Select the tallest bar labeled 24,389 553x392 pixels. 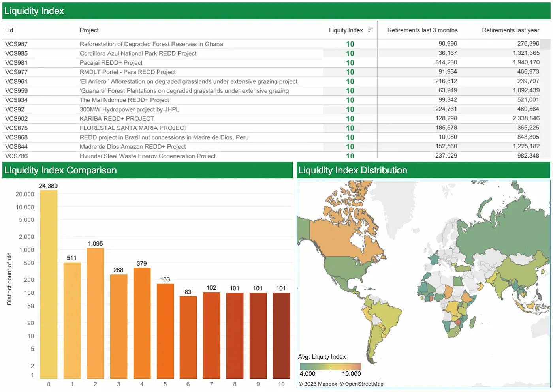(x=49, y=284)
